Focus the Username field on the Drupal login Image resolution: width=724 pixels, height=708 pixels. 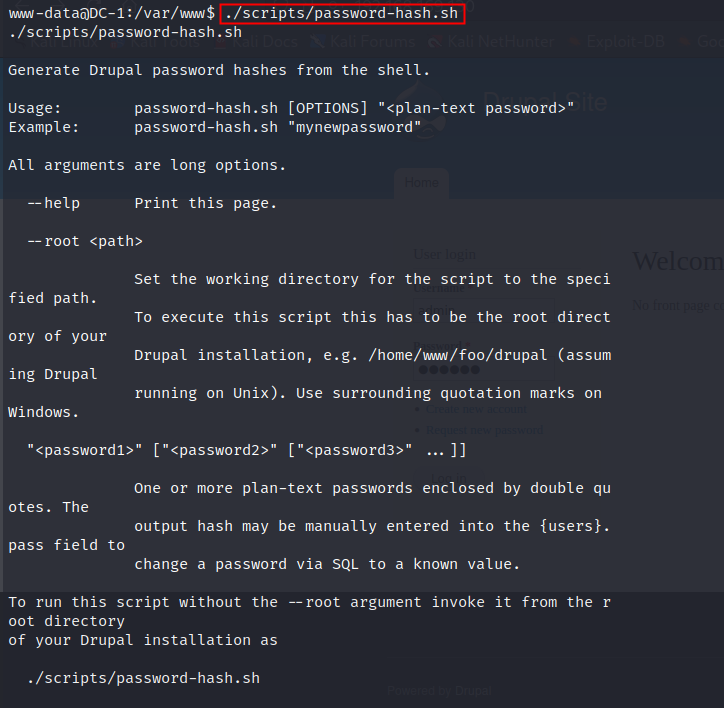pyautogui.click(x=484, y=310)
